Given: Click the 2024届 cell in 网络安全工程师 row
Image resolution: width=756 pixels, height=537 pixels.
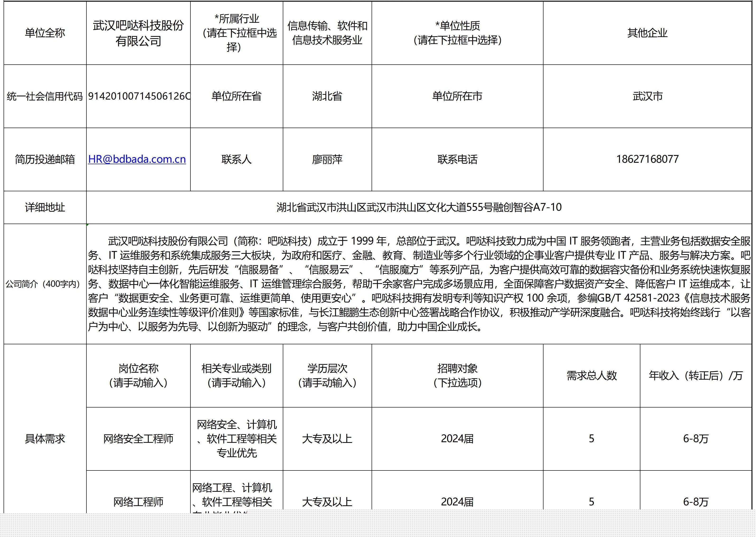Looking at the screenshot, I should pos(457,439).
